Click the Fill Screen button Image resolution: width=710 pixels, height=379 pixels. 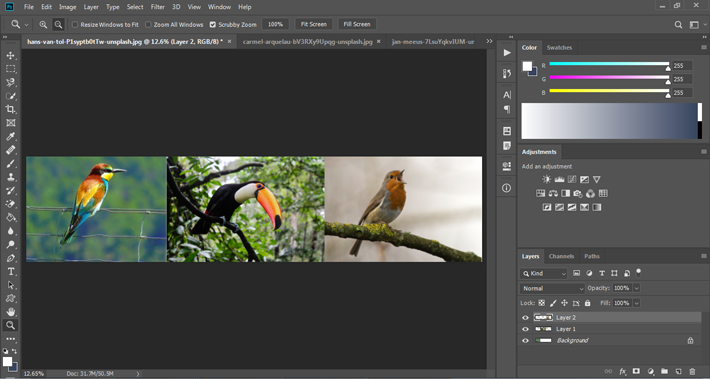click(357, 24)
